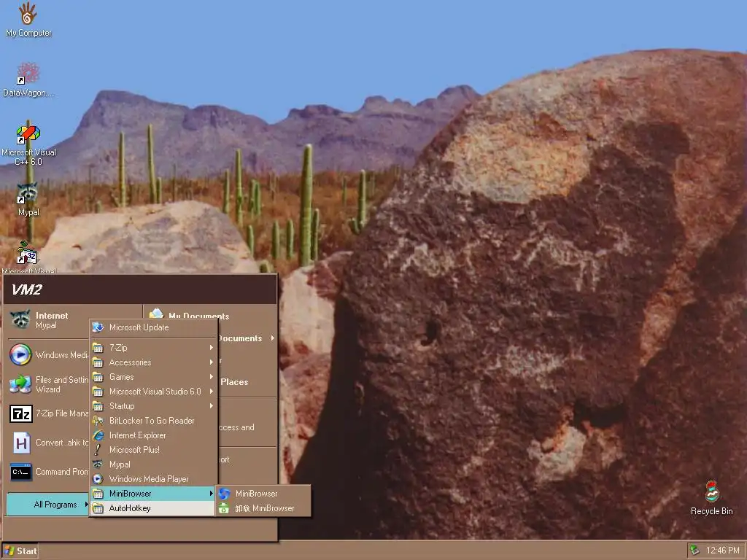The width and height of the screenshot is (747, 560).
Task: Expand MiniBrowser submenu arrow
Action: (211, 494)
